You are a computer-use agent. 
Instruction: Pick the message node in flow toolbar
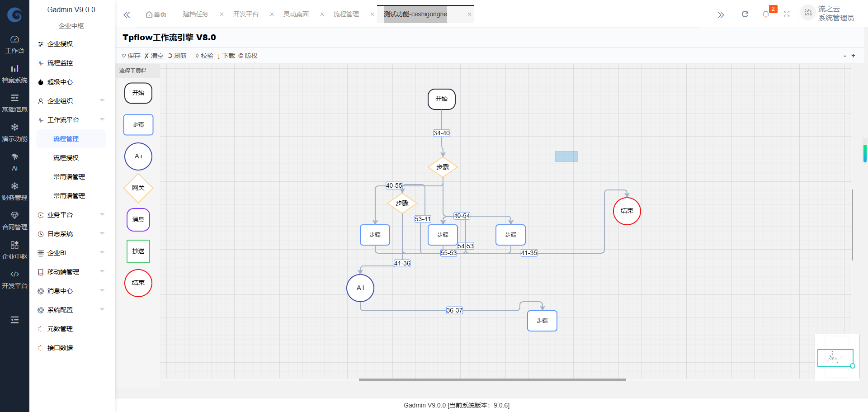pos(138,219)
